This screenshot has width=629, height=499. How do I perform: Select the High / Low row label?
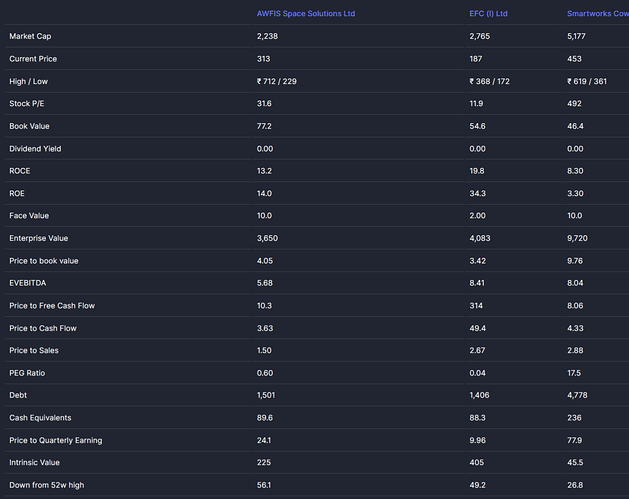[x=28, y=81]
